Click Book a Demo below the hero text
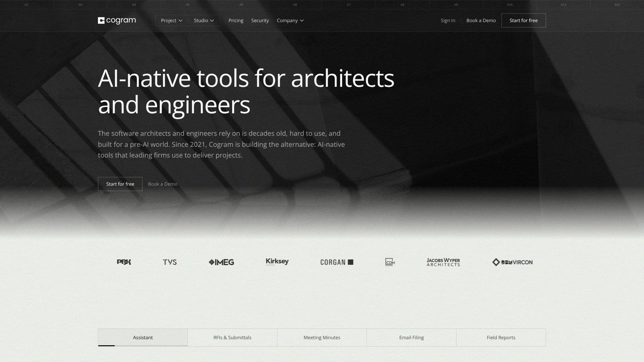The width and height of the screenshot is (644, 362). (x=163, y=184)
